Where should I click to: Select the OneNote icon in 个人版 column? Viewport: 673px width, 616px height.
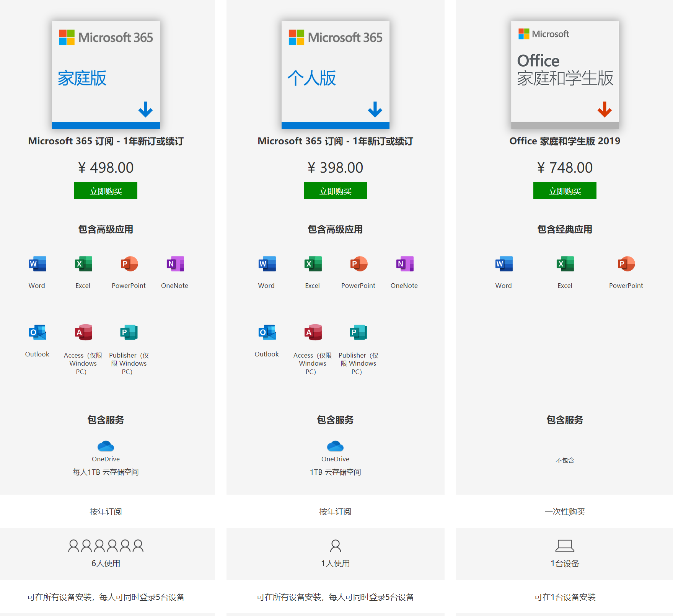[x=404, y=264]
